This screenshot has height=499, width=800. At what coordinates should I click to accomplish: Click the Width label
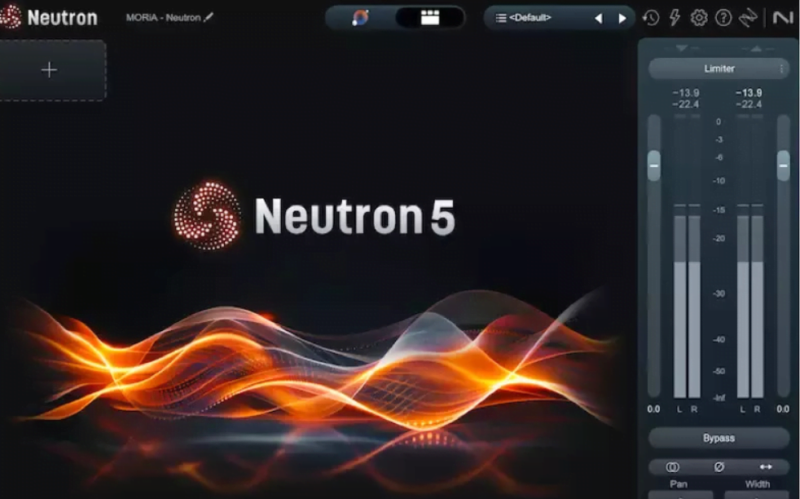pyautogui.click(x=757, y=484)
